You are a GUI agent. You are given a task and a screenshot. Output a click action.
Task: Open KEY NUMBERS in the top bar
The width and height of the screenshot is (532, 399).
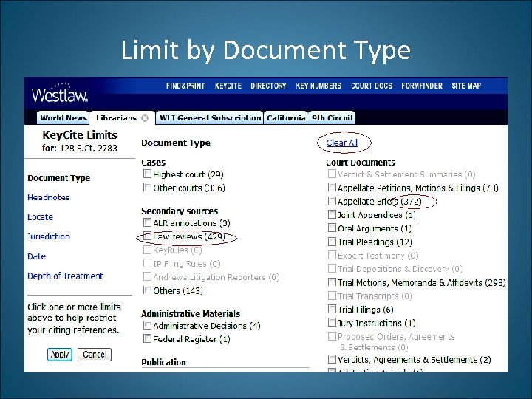point(318,86)
